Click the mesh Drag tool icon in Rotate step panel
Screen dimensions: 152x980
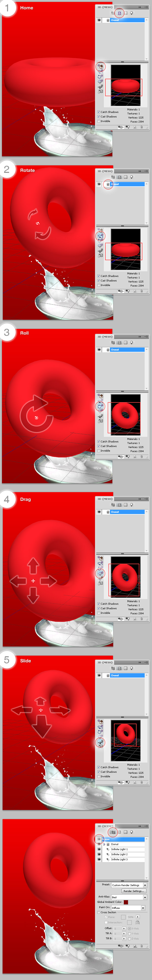[100, 245]
